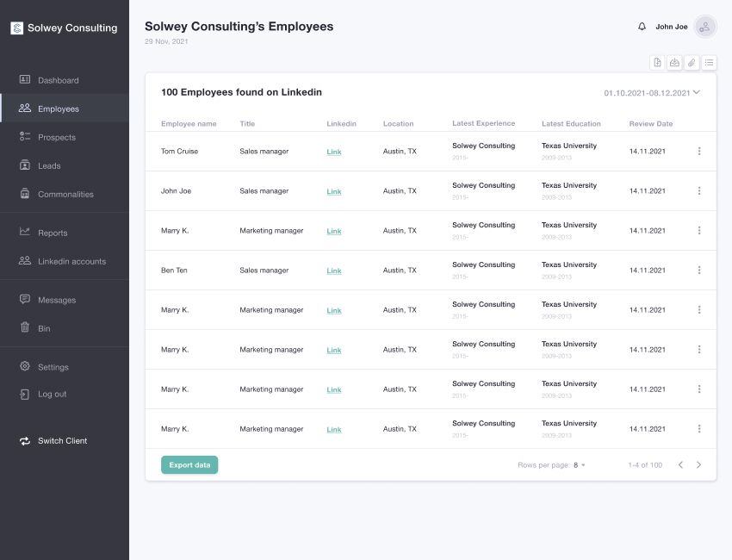The image size is (732, 560).
Task: Click the Leads badge icon
Action: click(25, 165)
